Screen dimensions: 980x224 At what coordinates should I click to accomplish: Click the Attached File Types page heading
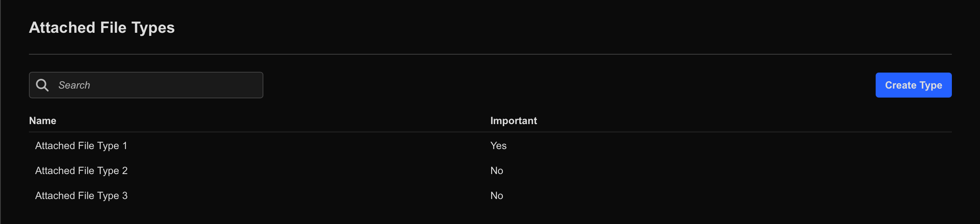click(x=102, y=28)
